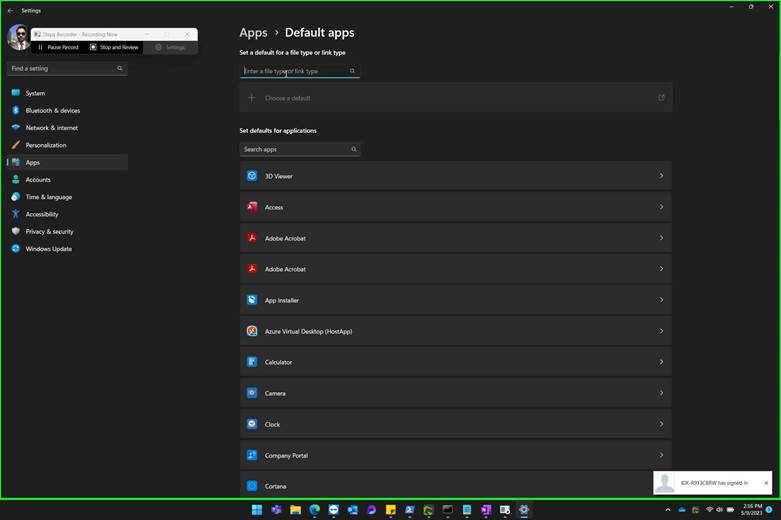Click Pause Record in Steps Recorder
Image resolution: width=781 pixels, height=520 pixels.
click(58, 47)
